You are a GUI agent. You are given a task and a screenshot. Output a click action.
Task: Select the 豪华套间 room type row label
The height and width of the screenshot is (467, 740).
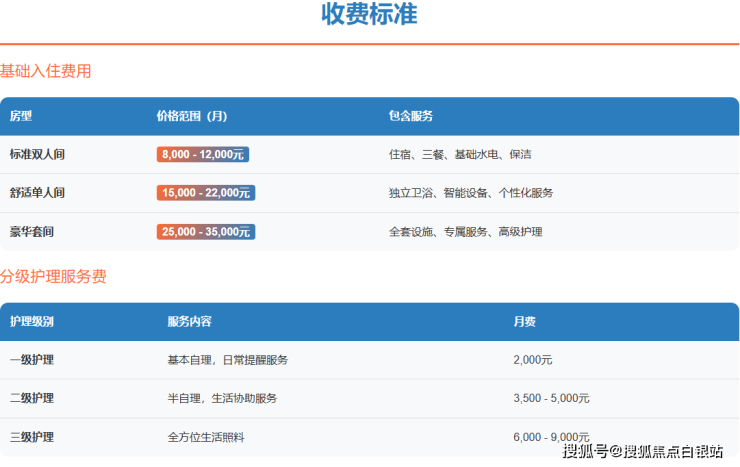(x=32, y=232)
